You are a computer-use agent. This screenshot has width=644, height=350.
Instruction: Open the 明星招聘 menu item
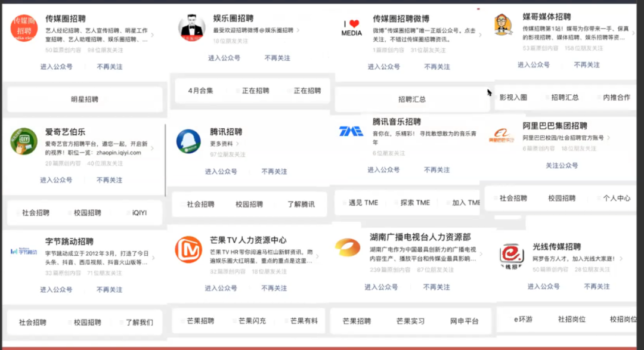pos(84,100)
